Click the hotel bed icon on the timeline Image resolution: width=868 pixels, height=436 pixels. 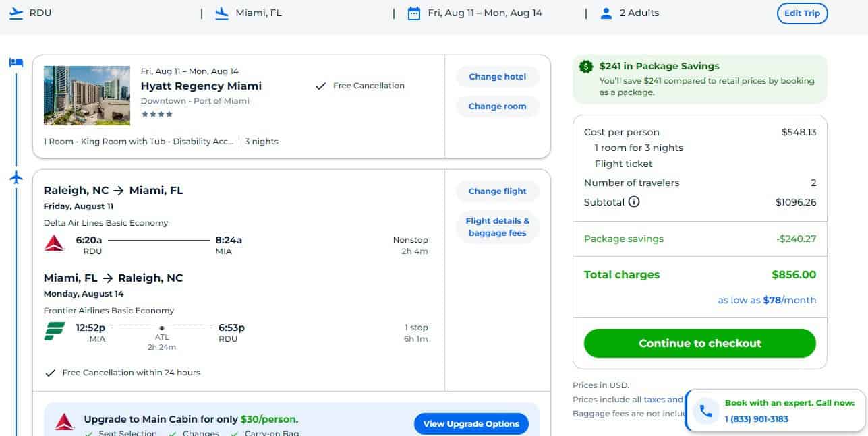point(16,63)
